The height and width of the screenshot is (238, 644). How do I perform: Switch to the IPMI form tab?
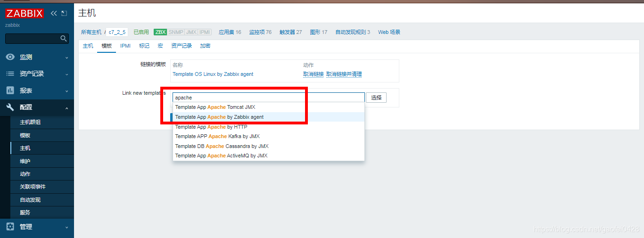125,46
